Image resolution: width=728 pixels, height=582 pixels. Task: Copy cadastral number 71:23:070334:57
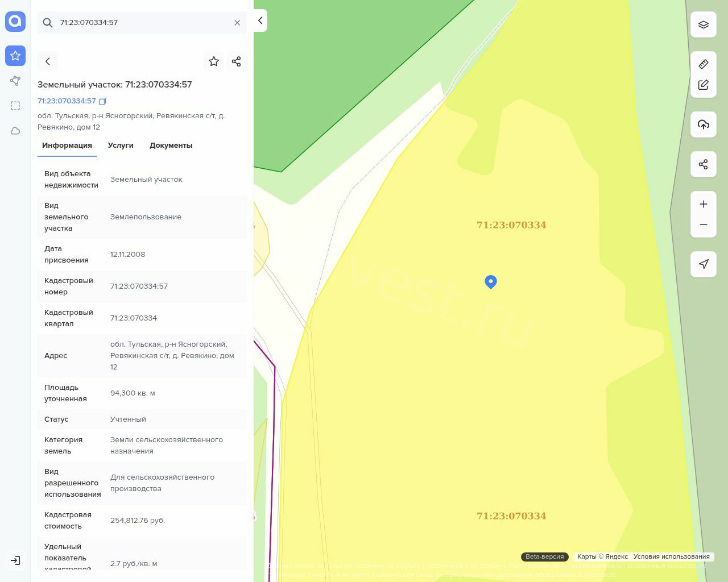(x=102, y=101)
